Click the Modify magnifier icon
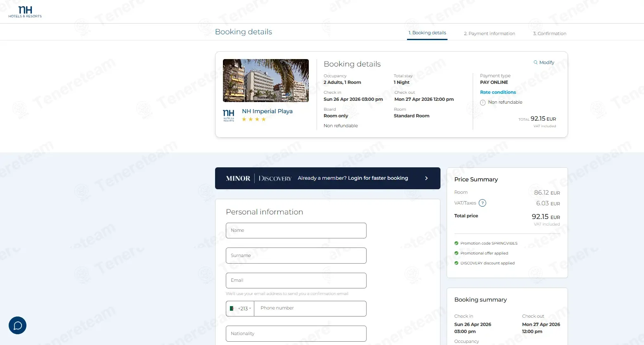The height and width of the screenshot is (345, 644). (535, 62)
